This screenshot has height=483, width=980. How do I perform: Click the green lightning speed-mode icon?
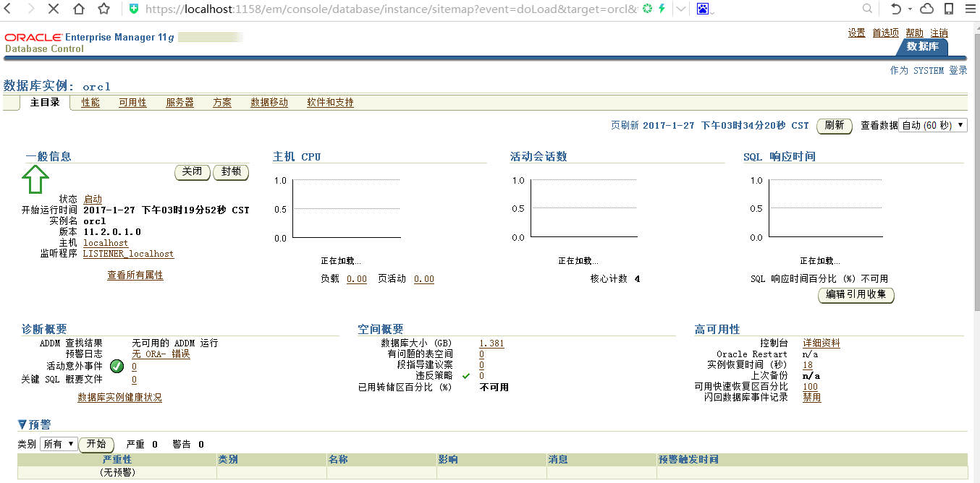662,9
